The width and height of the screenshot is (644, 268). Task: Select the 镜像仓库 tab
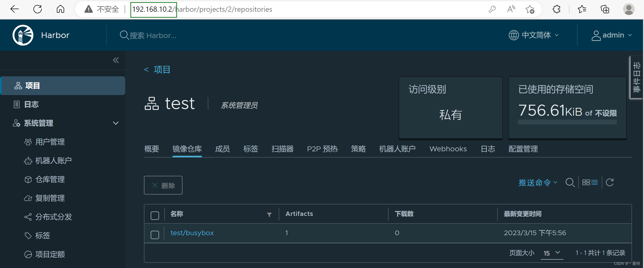click(187, 149)
